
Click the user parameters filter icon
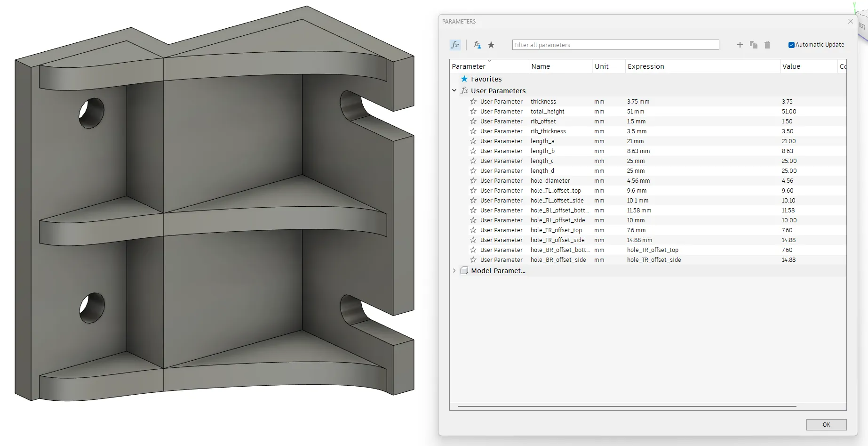[477, 45]
